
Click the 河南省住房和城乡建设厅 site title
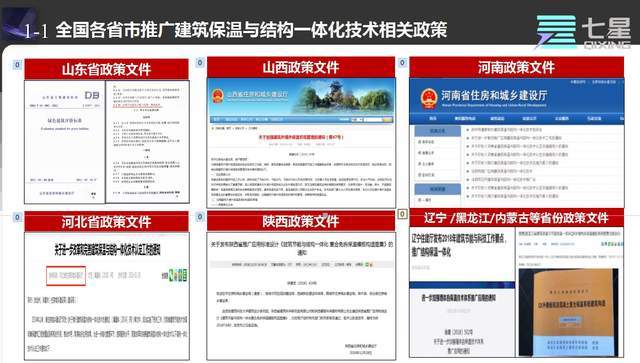[494, 96]
